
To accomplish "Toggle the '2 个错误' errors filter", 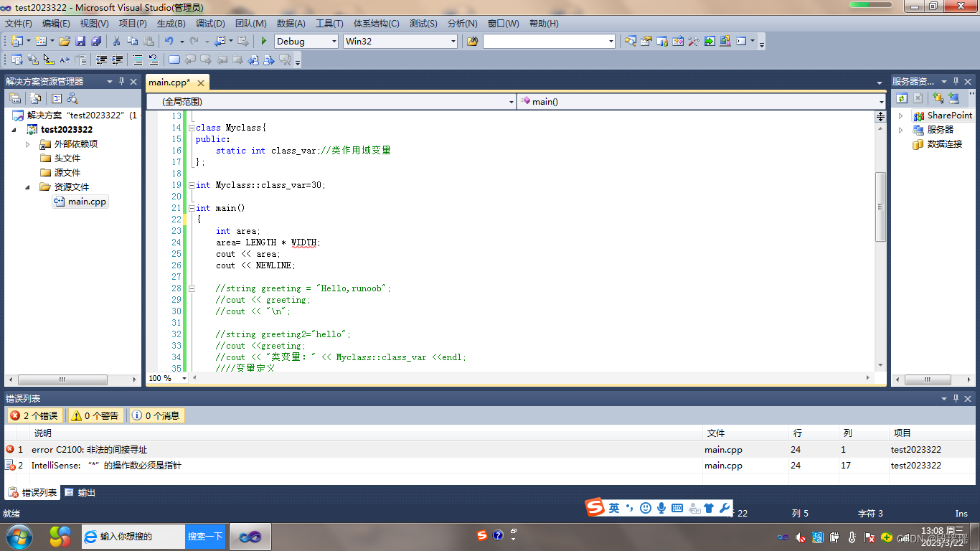I will 35,415.
